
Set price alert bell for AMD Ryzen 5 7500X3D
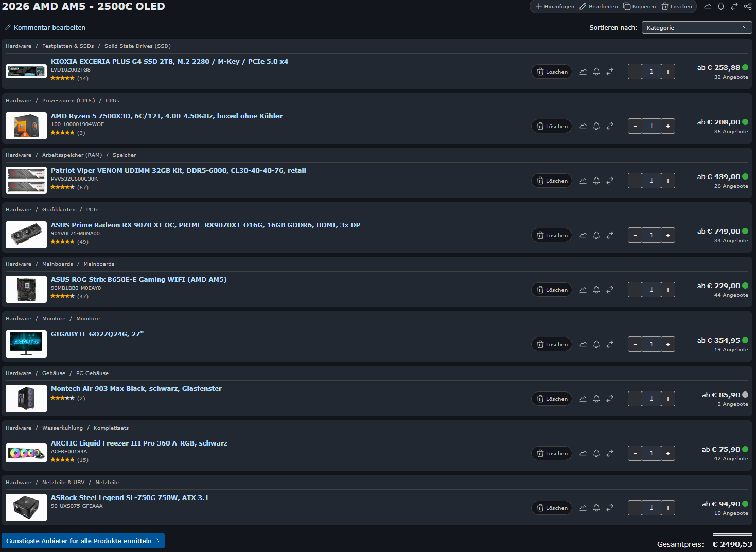click(596, 126)
